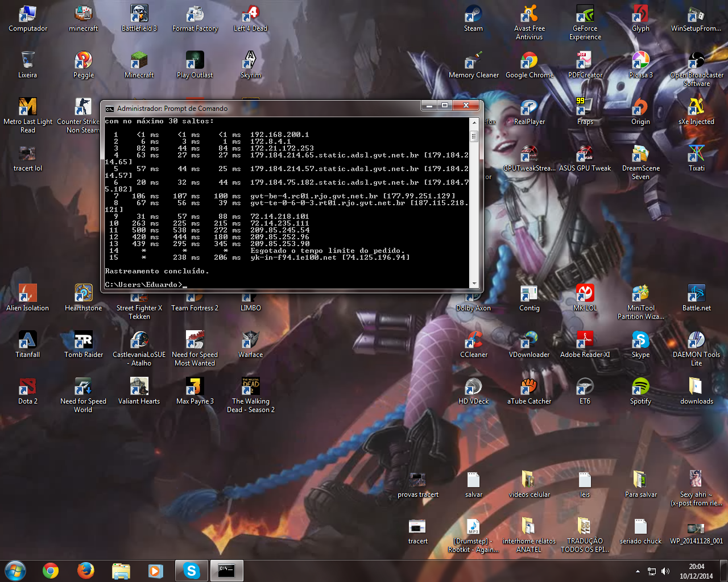
Task: Click the Command Prompt scroll down arrow
Action: 474,284
